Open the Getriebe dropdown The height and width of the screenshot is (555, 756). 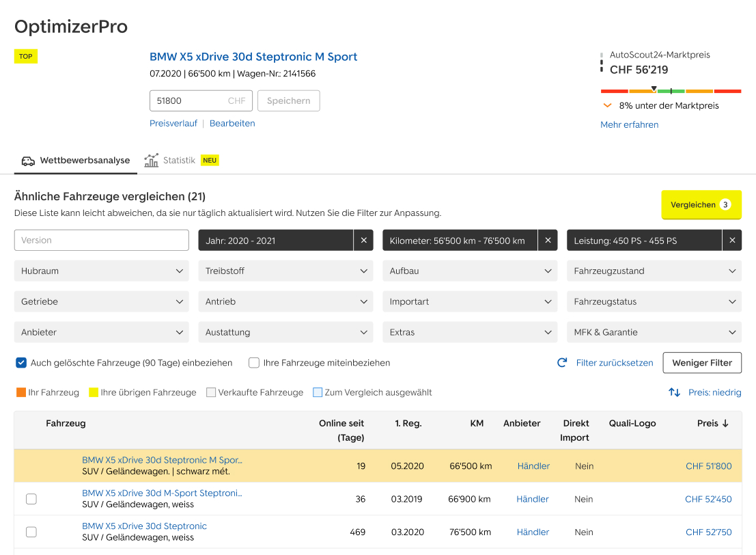[x=101, y=301]
